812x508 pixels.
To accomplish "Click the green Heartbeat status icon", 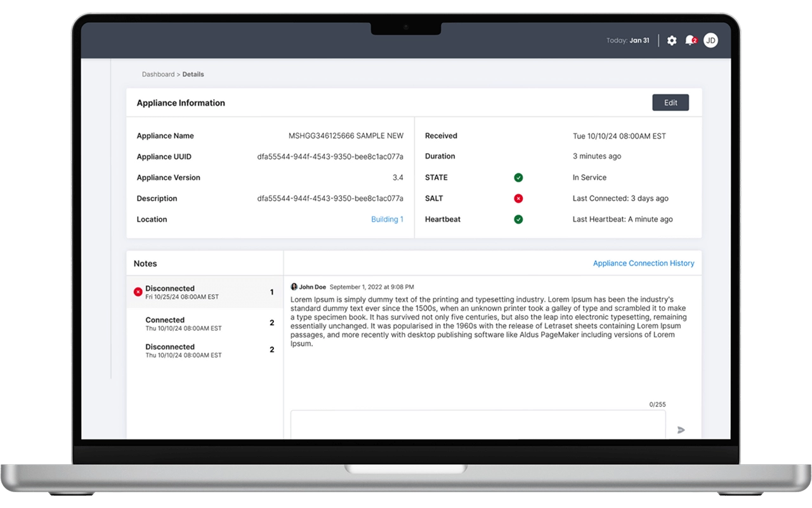I will coord(518,220).
